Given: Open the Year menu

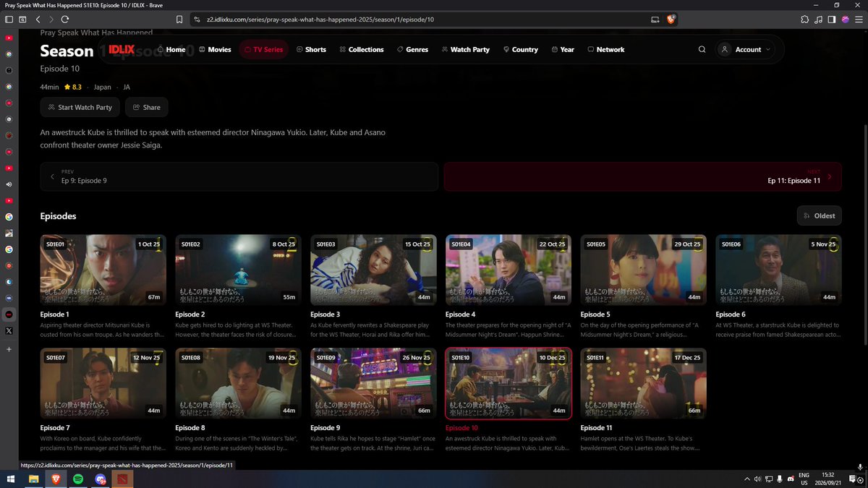Looking at the screenshot, I should (x=563, y=50).
